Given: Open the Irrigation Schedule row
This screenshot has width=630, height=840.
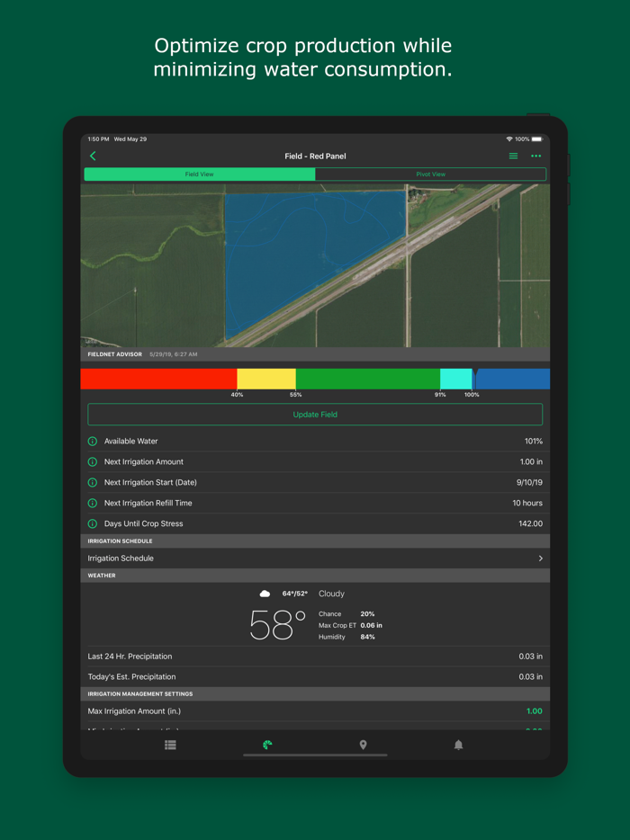Looking at the screenshot, I should (315, 559).
